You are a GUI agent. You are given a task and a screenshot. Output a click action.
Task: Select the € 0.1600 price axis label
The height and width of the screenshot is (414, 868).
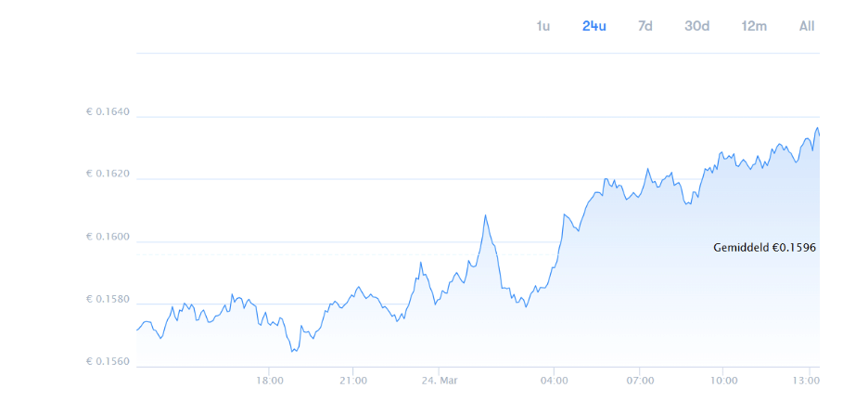[108, 237]
